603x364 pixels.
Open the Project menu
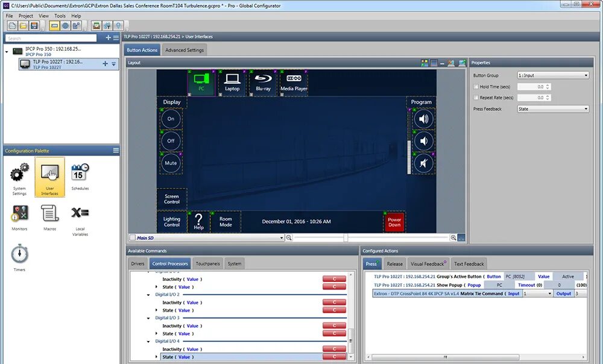26,16
